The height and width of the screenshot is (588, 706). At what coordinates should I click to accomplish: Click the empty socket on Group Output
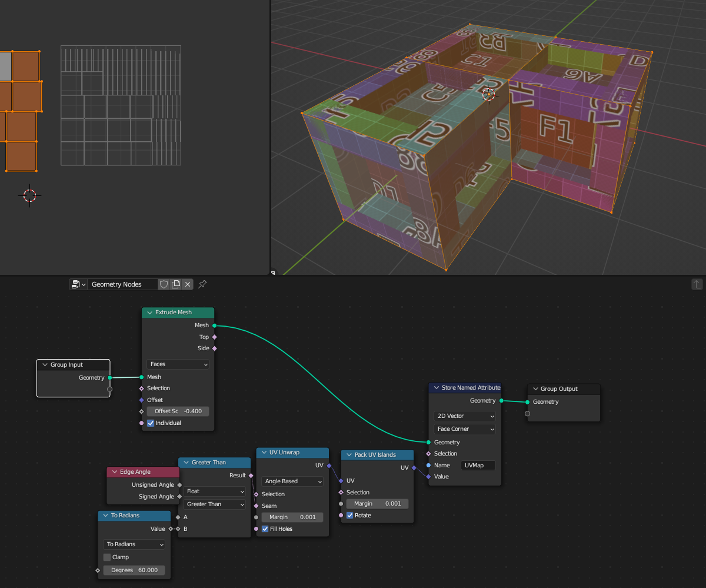[x=527, y=414]
